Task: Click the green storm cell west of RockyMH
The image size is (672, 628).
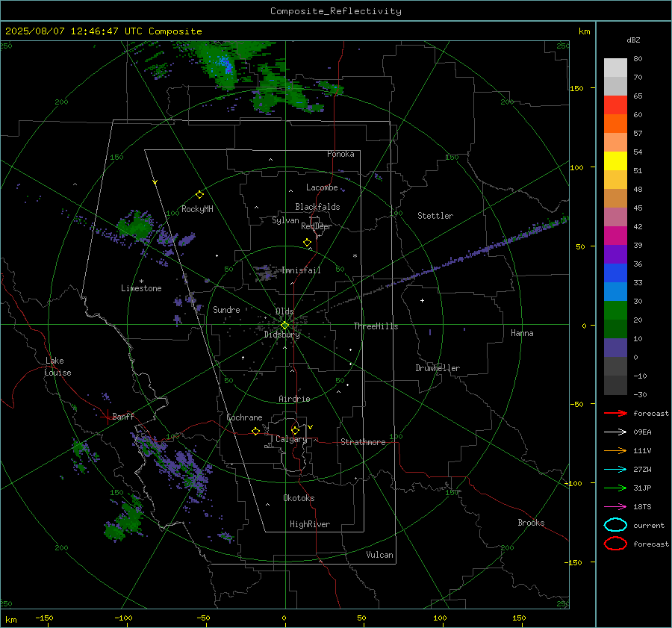Action: point(137,225)
